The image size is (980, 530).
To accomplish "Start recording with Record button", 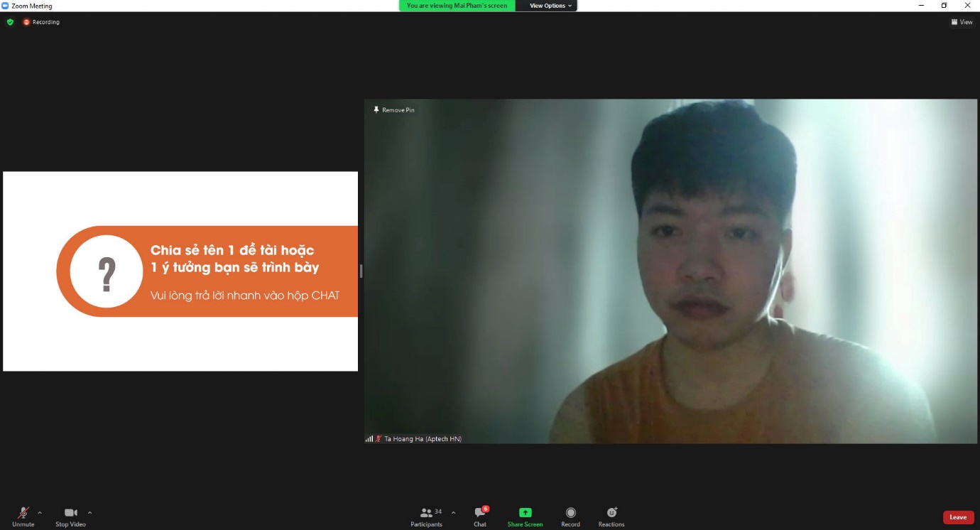I will [570, 516].
